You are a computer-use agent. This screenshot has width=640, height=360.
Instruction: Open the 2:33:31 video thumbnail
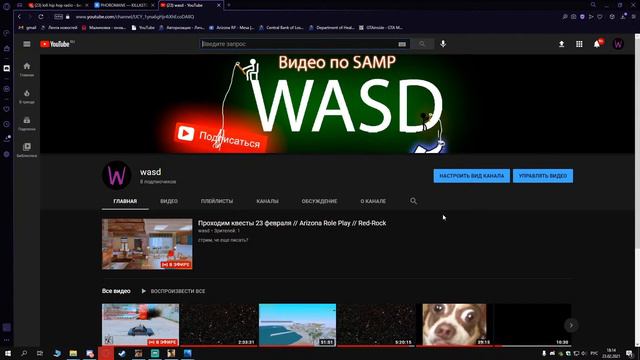[219, 325]
